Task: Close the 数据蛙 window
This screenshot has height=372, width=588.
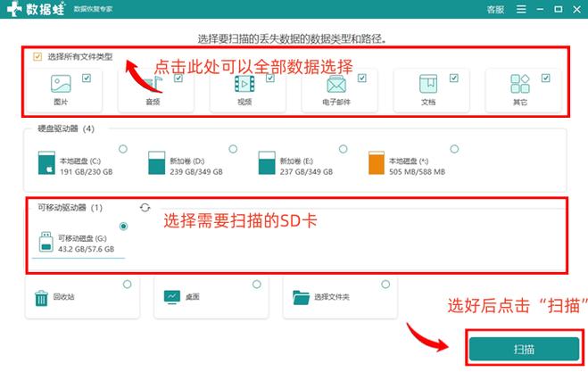Action: 577,10
